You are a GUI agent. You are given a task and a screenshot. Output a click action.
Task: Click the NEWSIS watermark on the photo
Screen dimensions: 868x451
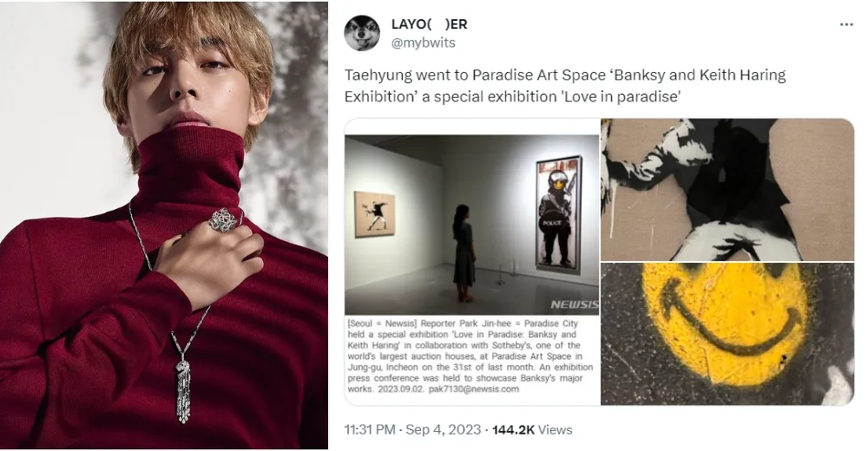(x=574, y=304)
